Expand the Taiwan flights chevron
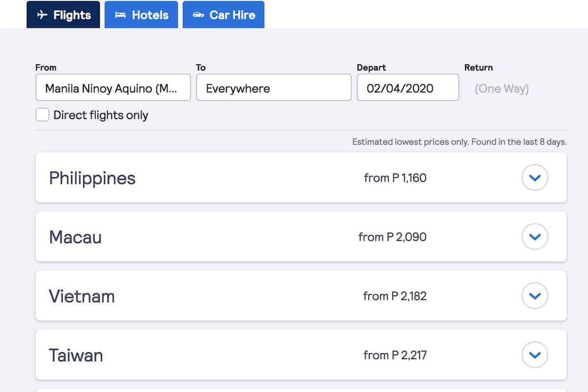588x392 pixels. (535, 355)
